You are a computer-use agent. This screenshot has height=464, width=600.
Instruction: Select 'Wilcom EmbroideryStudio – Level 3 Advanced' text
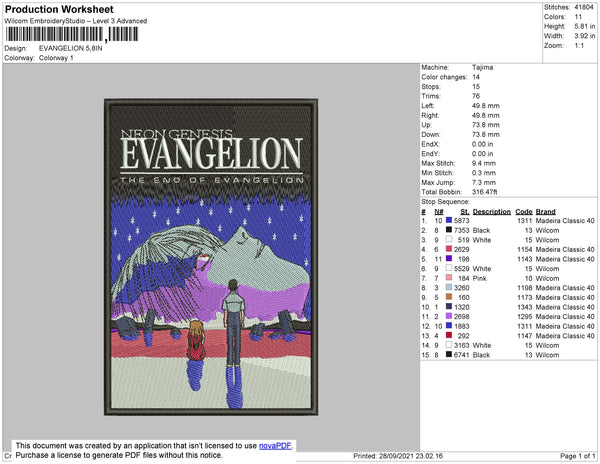click(76, 21)
